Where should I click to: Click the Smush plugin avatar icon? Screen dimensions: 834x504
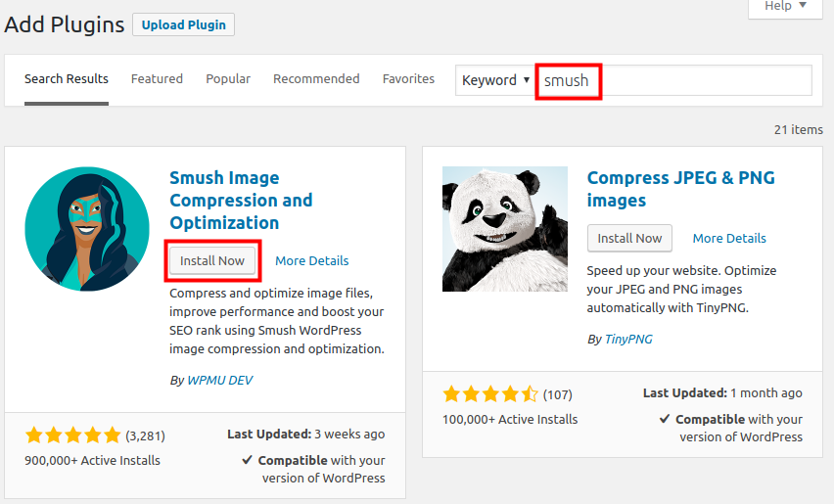coord(87,229)
